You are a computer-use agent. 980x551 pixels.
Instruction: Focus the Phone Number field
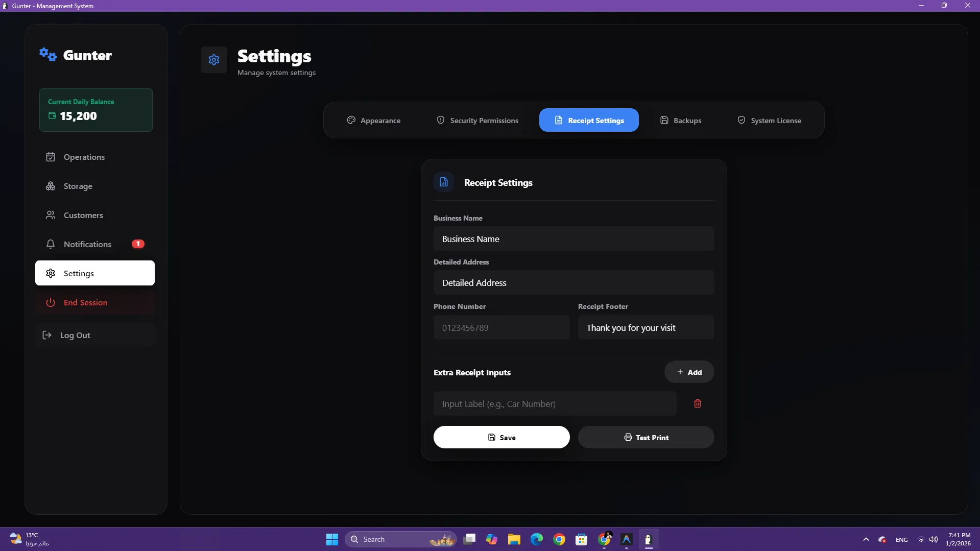tap(501, 327)
